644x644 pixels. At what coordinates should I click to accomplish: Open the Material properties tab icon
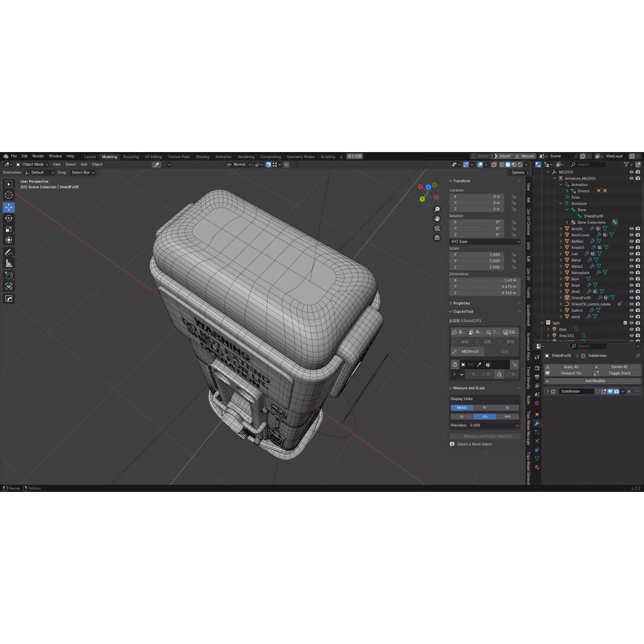point(537,467)
